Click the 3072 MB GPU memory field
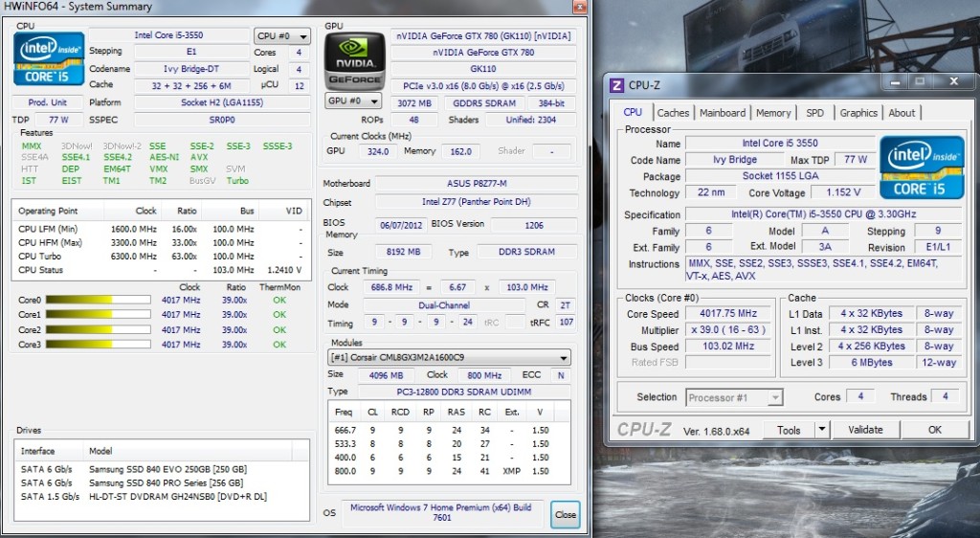 414,103
